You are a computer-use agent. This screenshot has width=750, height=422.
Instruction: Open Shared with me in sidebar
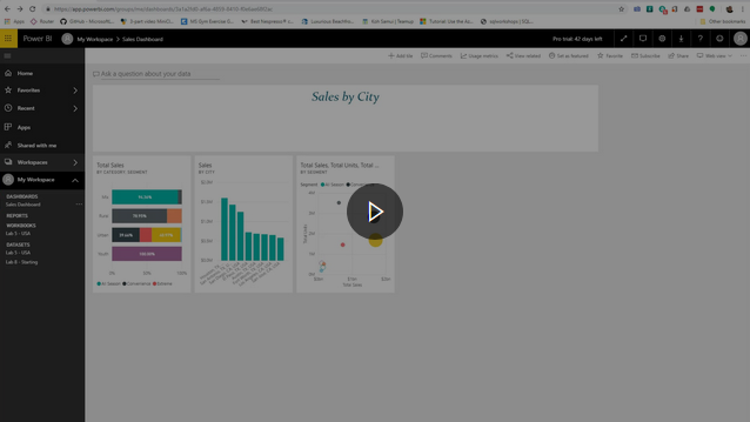pyautogui.click(x=37, y=145)
